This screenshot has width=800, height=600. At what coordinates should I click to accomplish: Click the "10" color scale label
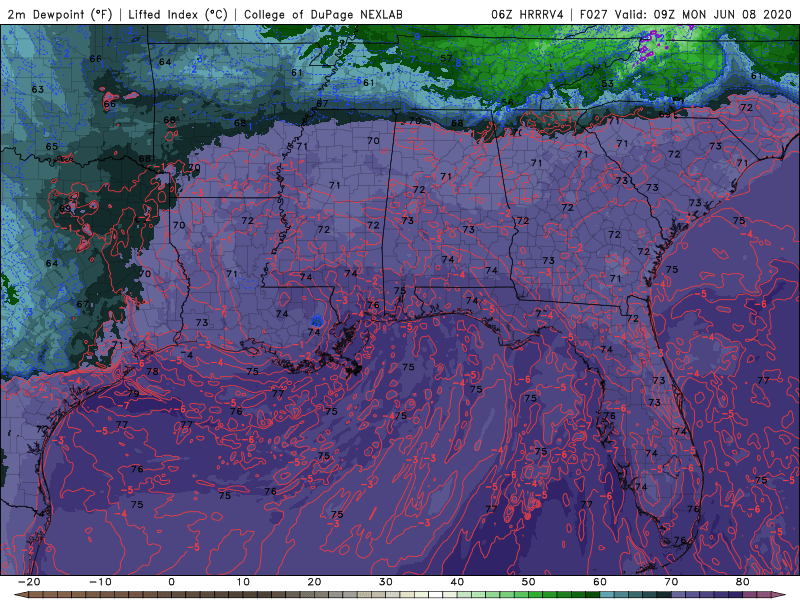243,582
